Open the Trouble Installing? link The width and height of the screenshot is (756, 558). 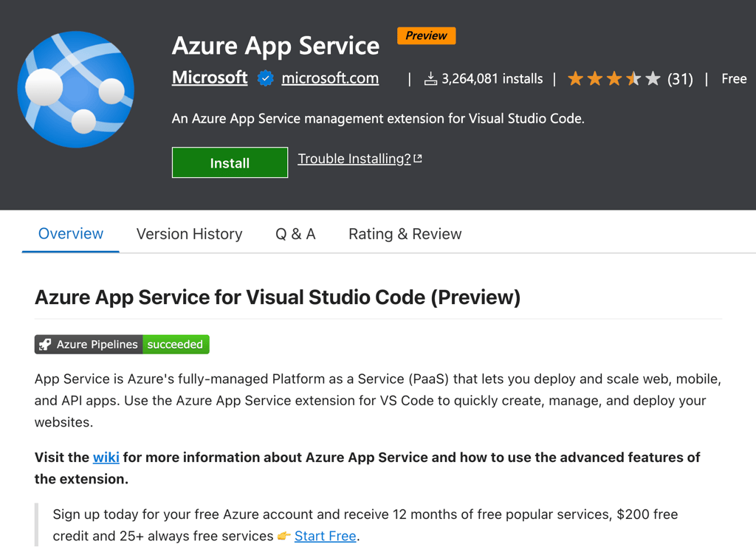tap(354, 159)
